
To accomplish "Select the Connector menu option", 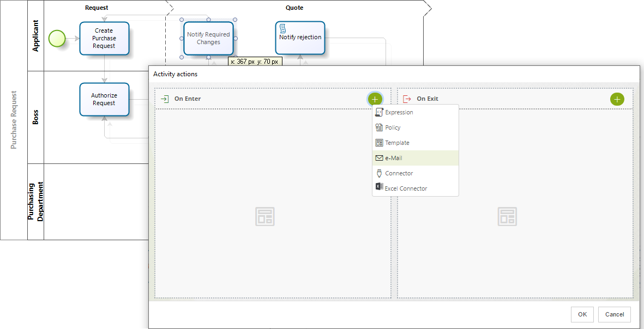I will pos(415,173).
